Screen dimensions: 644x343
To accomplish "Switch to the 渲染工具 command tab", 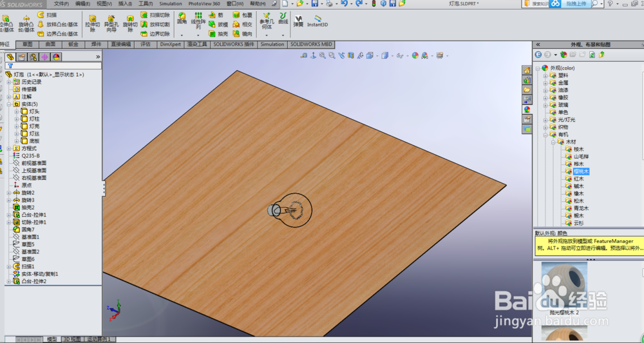I will coord(197,44).
